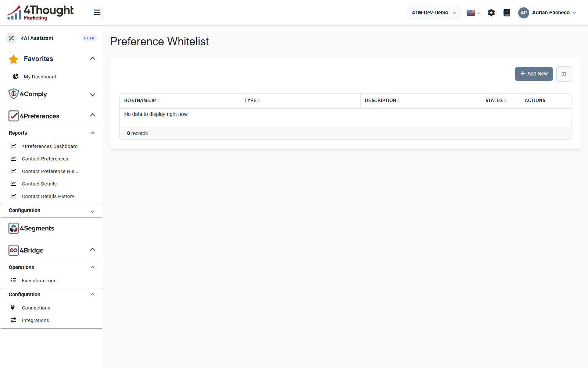Click the 4Segments icon
This screenshot has height=368, width=588.
pyautogui.click(x=14, y=228)
